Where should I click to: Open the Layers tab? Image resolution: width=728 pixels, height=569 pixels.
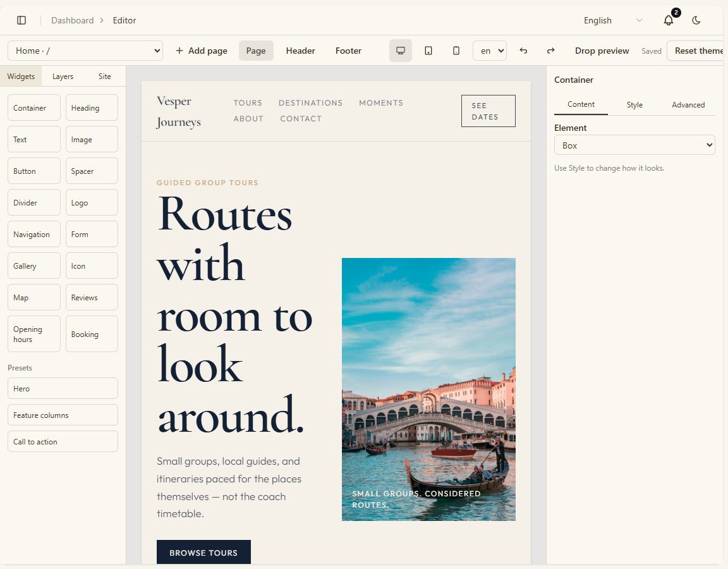pos(63,76)
